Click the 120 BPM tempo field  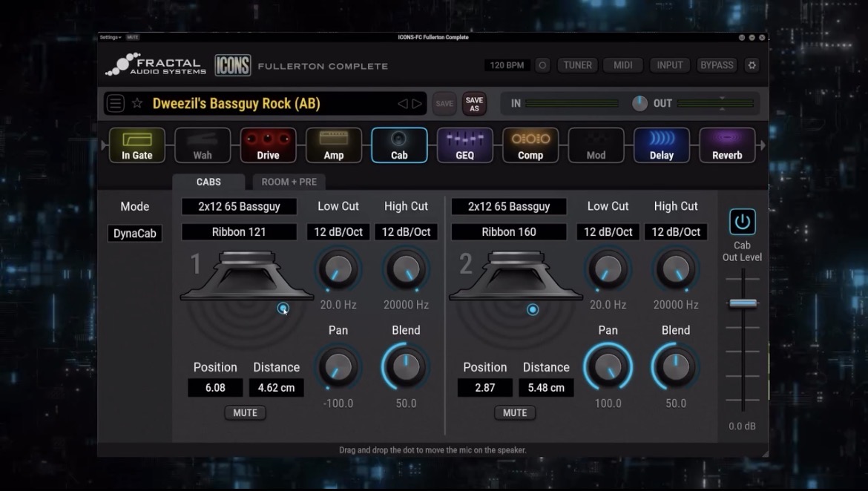tap(507, 65)
